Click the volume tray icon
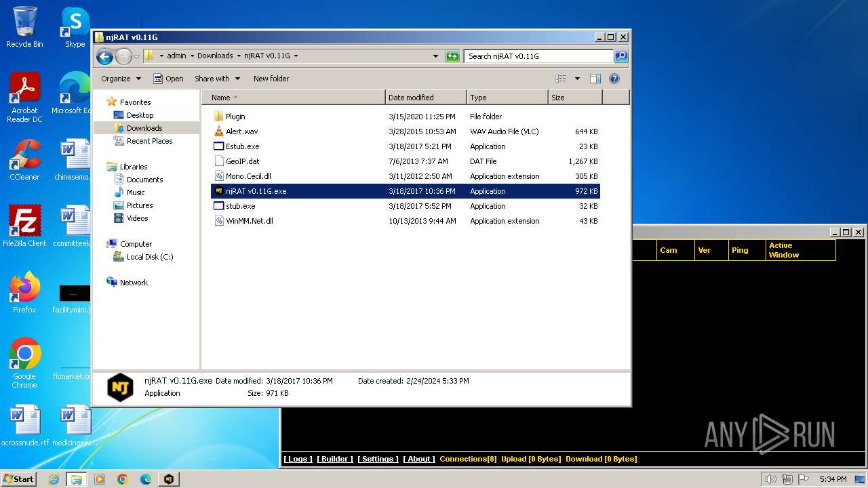The image size is (868, 488). pyautogui.click(x=770, y=479)
